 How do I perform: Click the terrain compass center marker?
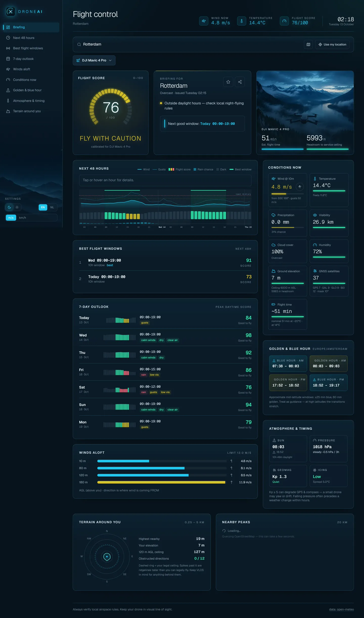click(107, 557)
